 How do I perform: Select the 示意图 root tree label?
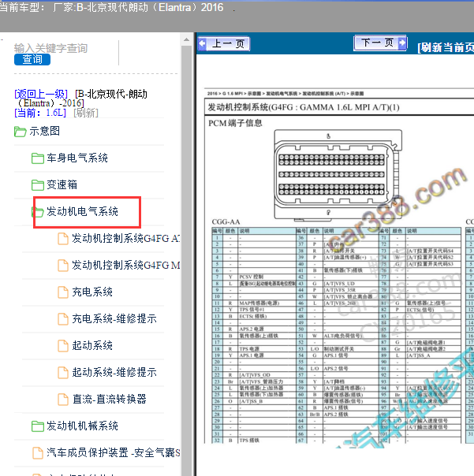pyautogui.click(x=44, y=131)
